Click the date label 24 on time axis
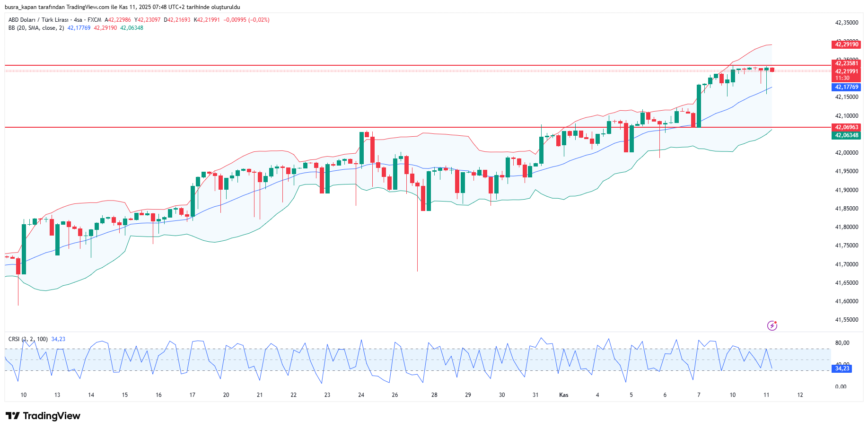This screenshot has width=868, height=430. (361, 395)
